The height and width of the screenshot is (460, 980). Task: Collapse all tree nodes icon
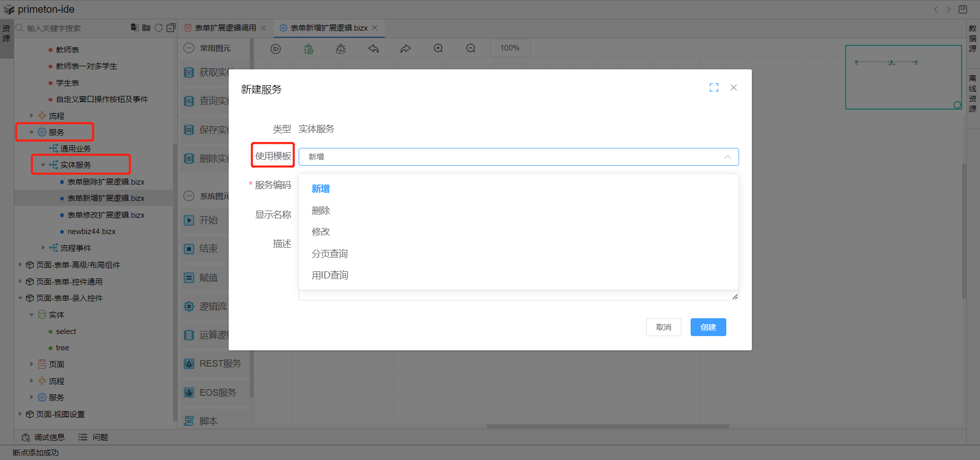[171, 28]
